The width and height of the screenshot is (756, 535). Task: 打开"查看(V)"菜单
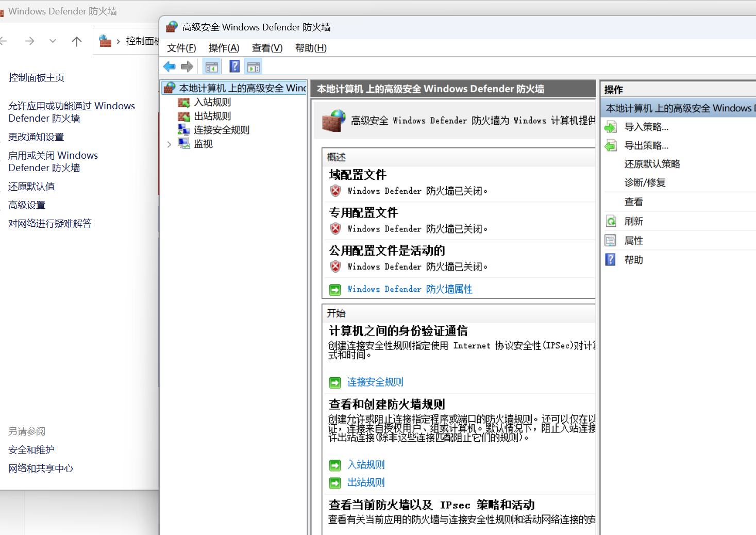pyautogui.click(x=266, y=47)
